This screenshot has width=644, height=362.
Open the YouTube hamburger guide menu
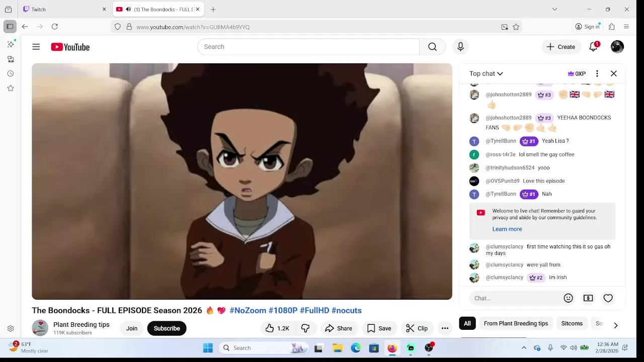36,47
